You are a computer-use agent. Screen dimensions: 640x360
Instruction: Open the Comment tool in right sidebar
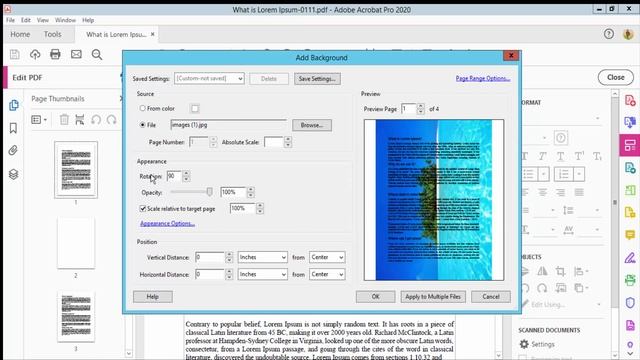630,235
